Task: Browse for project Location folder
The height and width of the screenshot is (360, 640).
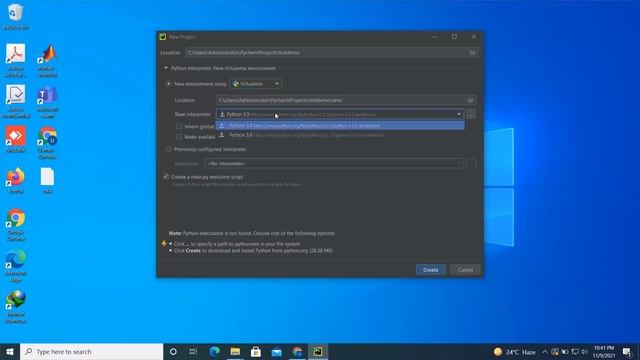Action: [472, 53]
